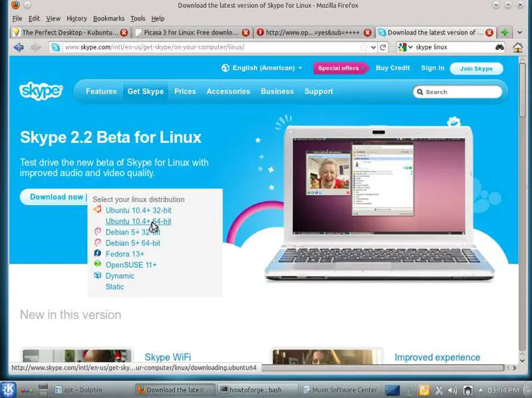This screenshot has width=532, height=398.
Task: Open the Prices nav item
Action: [x=186, y=92]
